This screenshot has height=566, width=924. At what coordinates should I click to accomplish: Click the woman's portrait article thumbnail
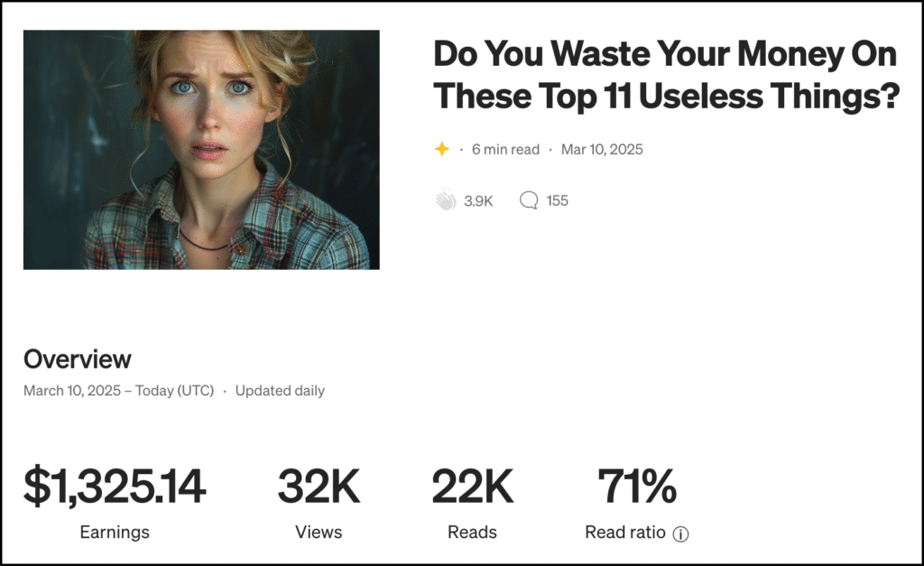click(201, 150)
